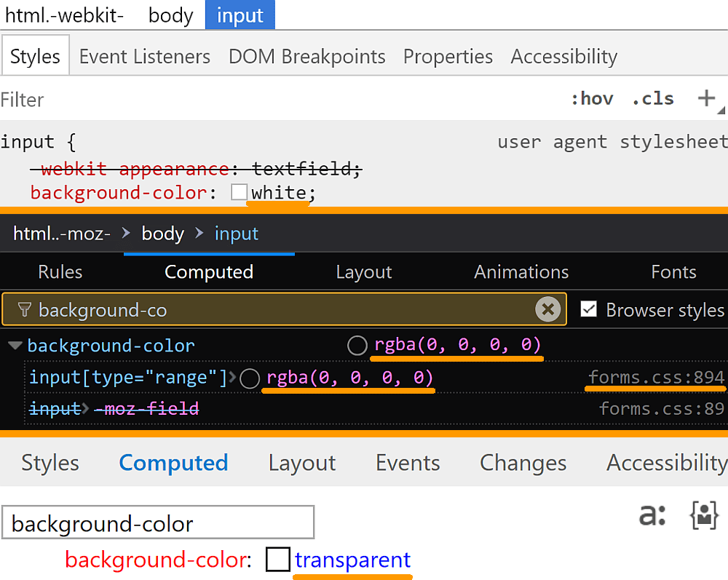728x580 pixels.
Task: Switch to the Event Listeners tab
Action: [145, 57]
